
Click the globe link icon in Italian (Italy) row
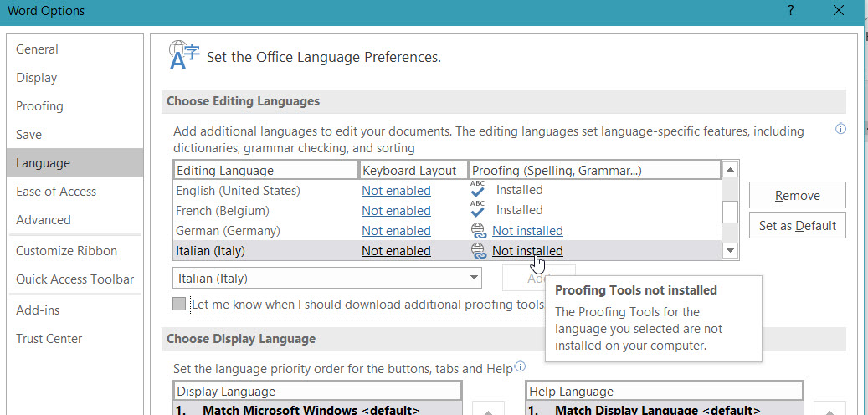coord(478,251)
